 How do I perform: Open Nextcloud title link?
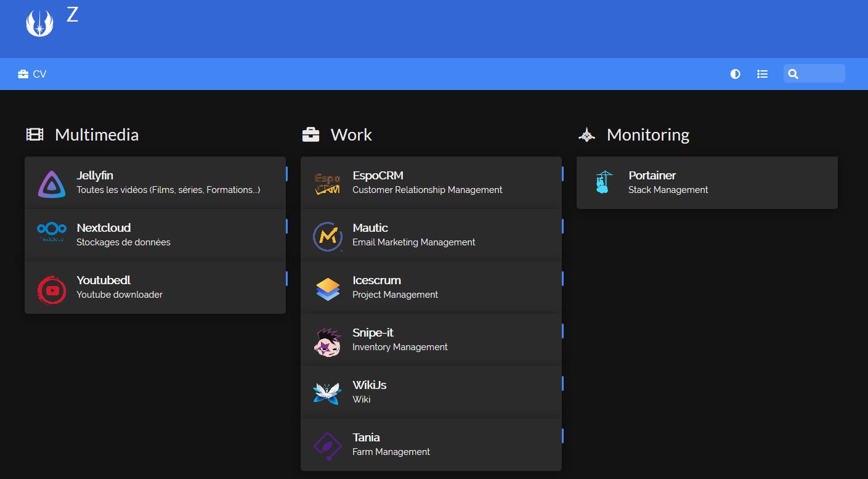[x=103, y=228]
